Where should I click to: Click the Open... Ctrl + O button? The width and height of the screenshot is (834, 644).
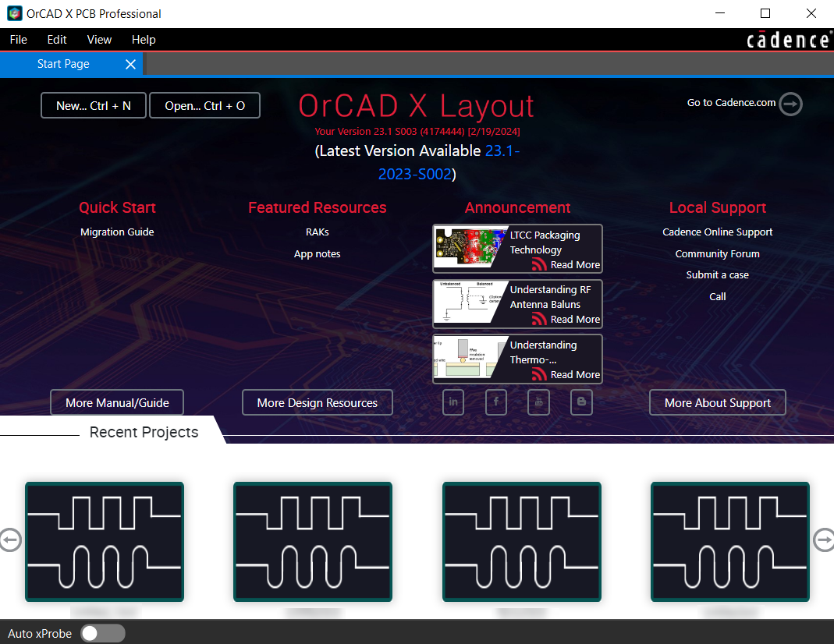coord(204,105)
